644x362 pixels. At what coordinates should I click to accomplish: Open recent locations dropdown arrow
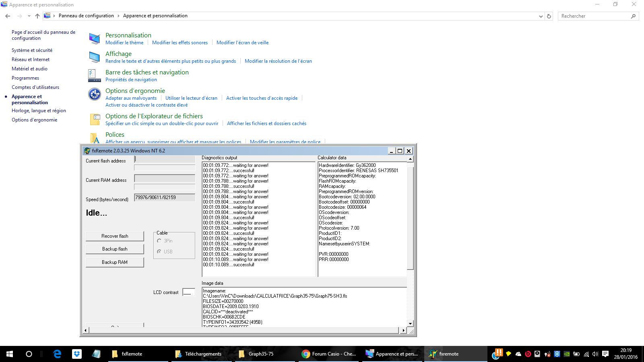pos(29,16)
